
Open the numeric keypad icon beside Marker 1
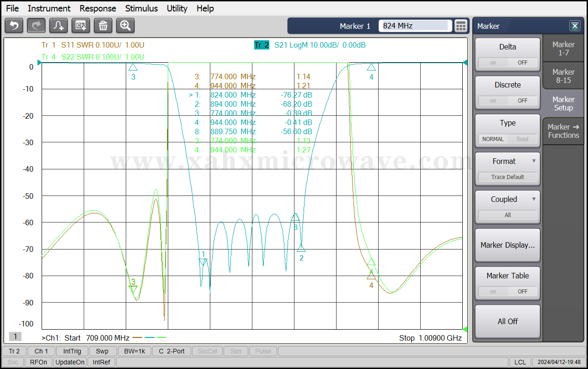tap(461, 26)
